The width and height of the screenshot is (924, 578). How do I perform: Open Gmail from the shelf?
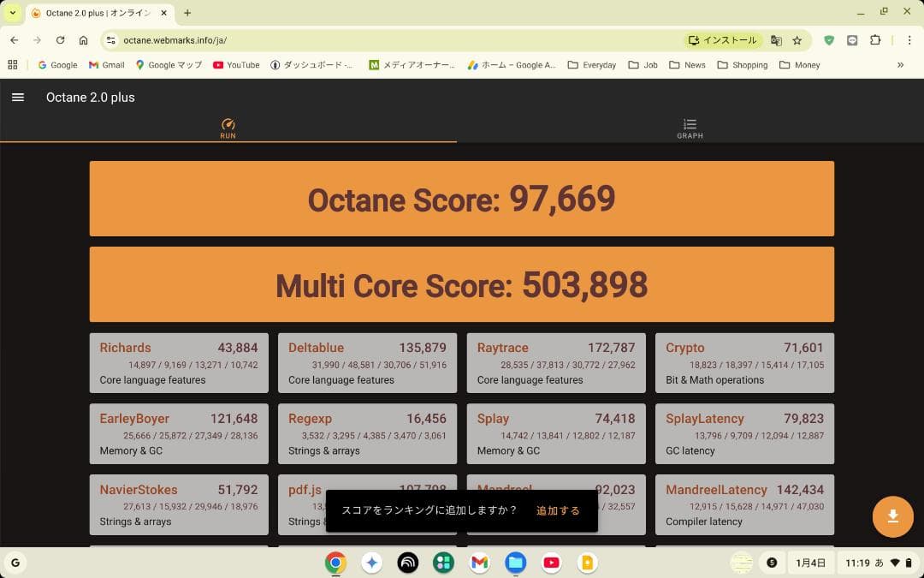(480, 563)
